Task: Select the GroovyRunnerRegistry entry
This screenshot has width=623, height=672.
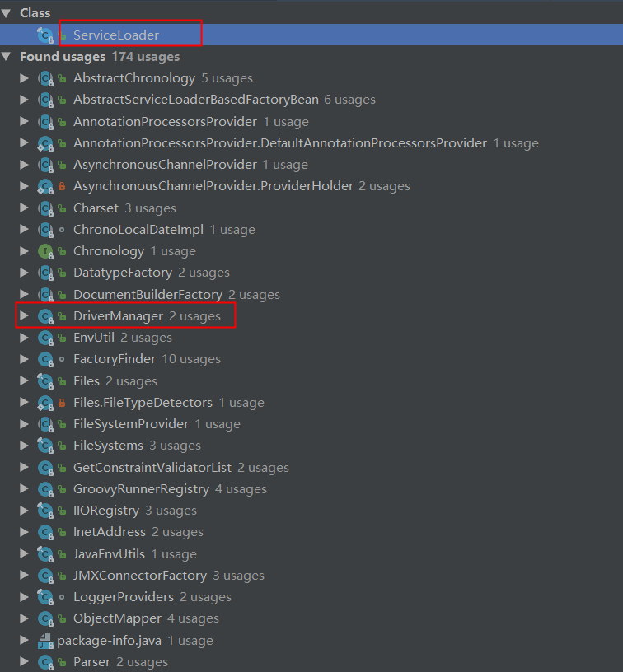Action: 170,489
